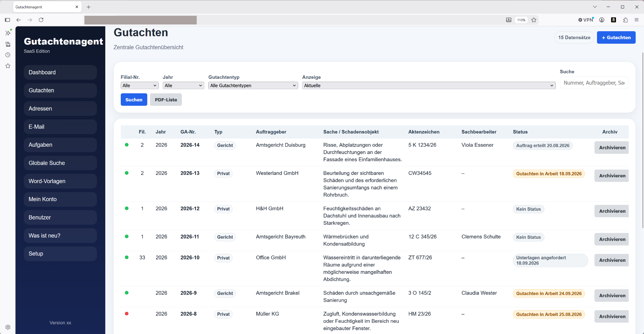
Task: Click the account profile icon in toolbar
Action: click(x=602, y=20)
